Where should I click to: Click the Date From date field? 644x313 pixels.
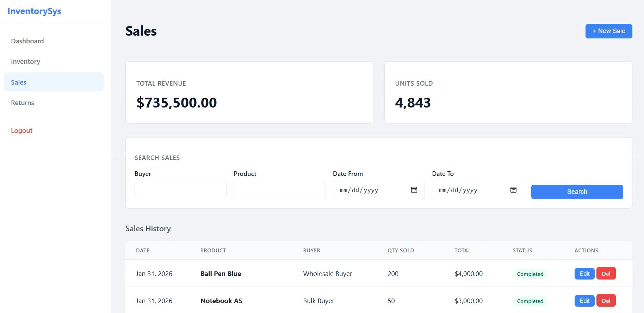coord(370,190)
